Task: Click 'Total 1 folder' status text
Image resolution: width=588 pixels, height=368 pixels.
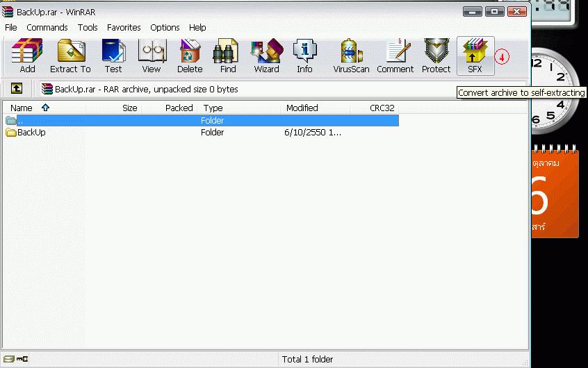Action: (307, 360)
